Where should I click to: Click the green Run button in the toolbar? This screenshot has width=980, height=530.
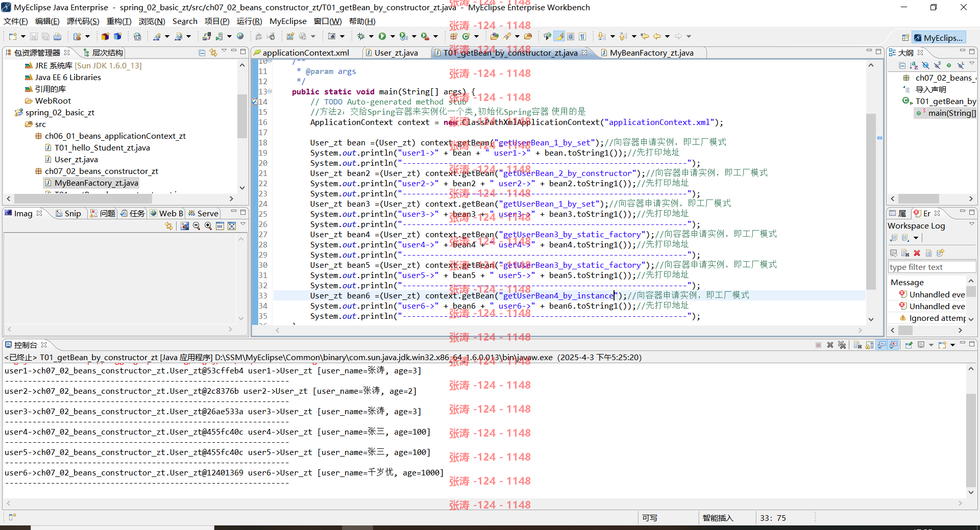382,36
